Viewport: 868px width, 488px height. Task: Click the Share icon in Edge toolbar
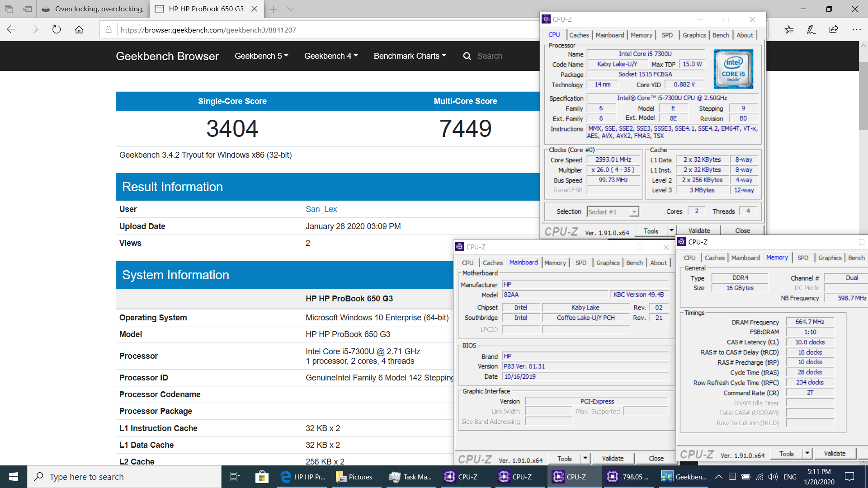(834, 30)
